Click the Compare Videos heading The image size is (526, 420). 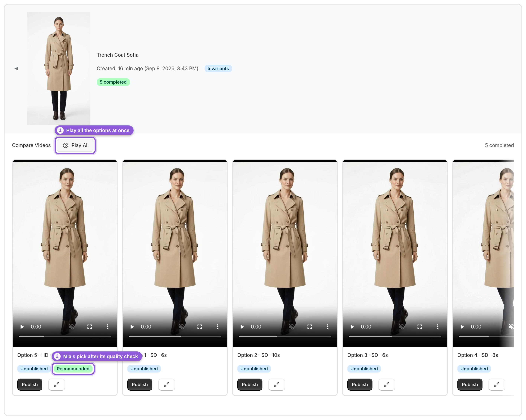point(31,145)
